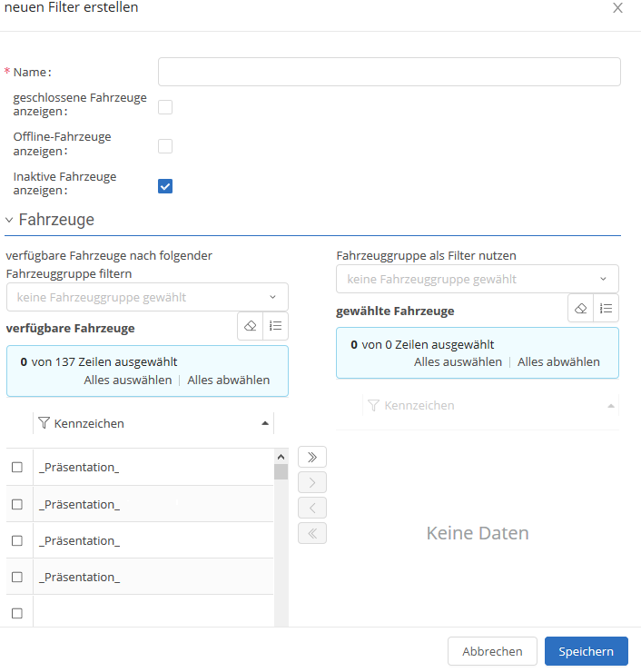This screenshot has width=641, height=672.
Task: Enable Offline-Fahrzeuge anzeigen checkbox
Action: [x=165, y=146]
